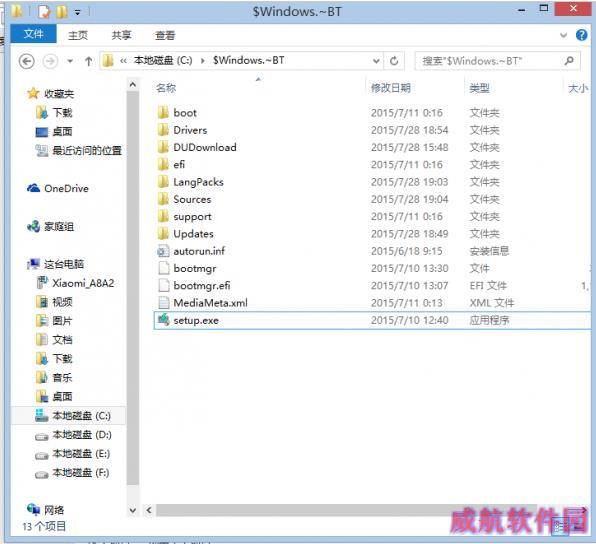The height and width of the screenshot is (544, 596).
Task: Open Xiaomi_A8A2 device in sidebar
Action: coord(83,283)
